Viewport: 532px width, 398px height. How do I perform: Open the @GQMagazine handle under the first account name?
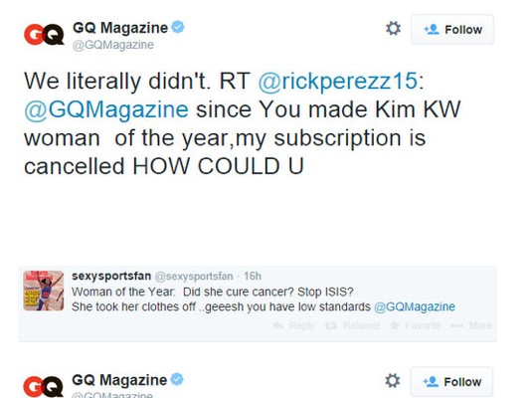pyautogui.click(x=113, y=45)
